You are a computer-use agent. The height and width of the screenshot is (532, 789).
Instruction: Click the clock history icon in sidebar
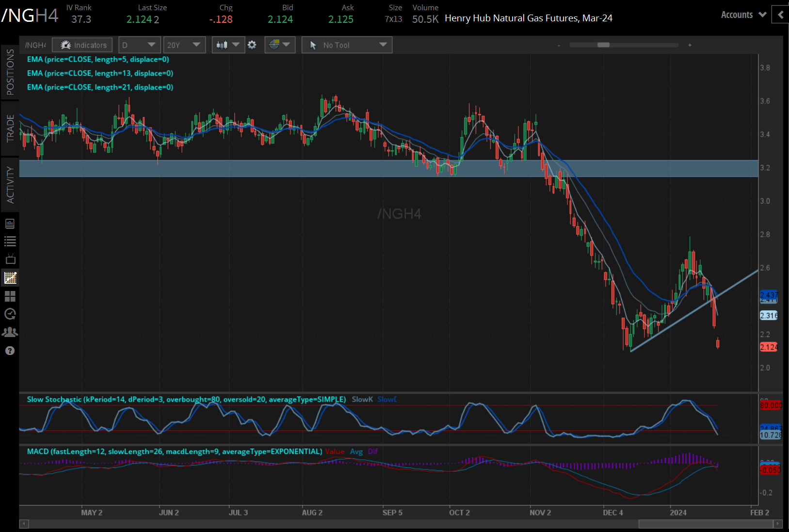[x=10, y=314]
